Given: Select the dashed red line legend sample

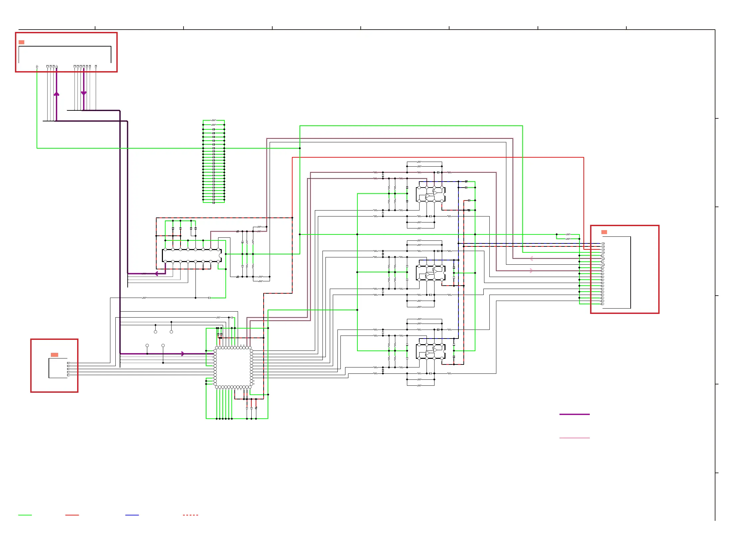Looking at the screenshot, I should click(x=190, y=515).
